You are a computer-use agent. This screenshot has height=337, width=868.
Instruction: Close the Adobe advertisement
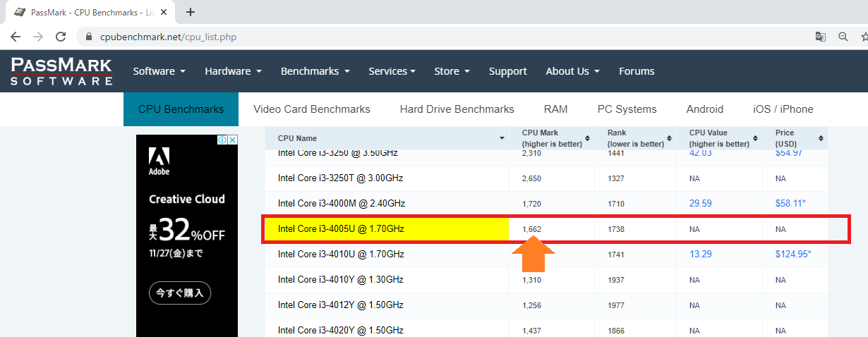(x=232, y=140)
